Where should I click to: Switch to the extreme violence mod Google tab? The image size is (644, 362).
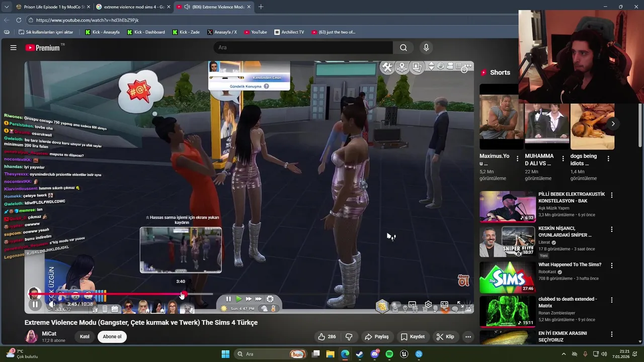(x=134, y=7)
